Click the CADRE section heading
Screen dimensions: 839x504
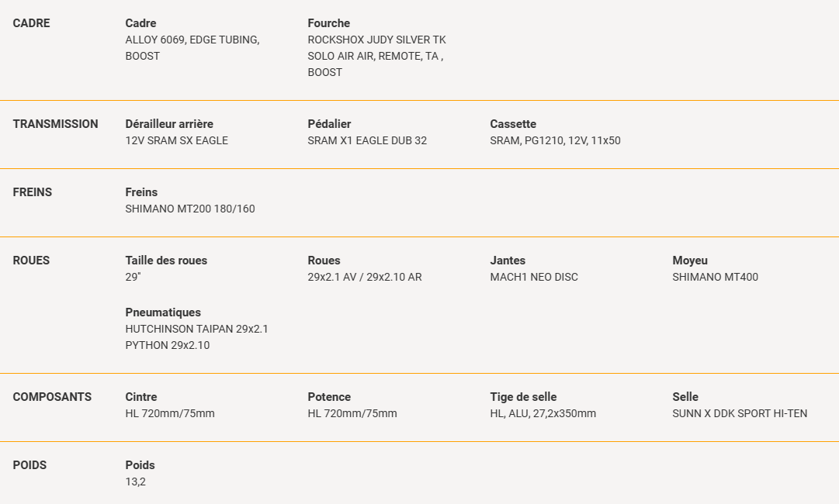pos(31,23)
